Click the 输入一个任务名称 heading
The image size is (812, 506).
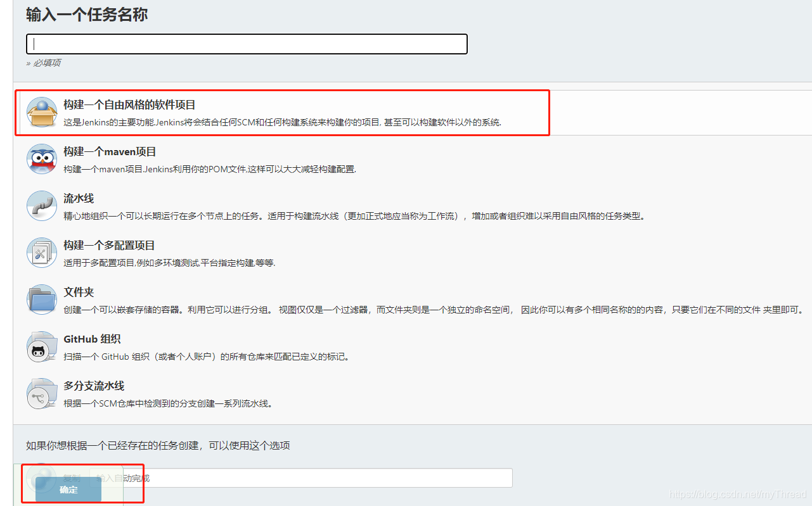pos(87,15)
